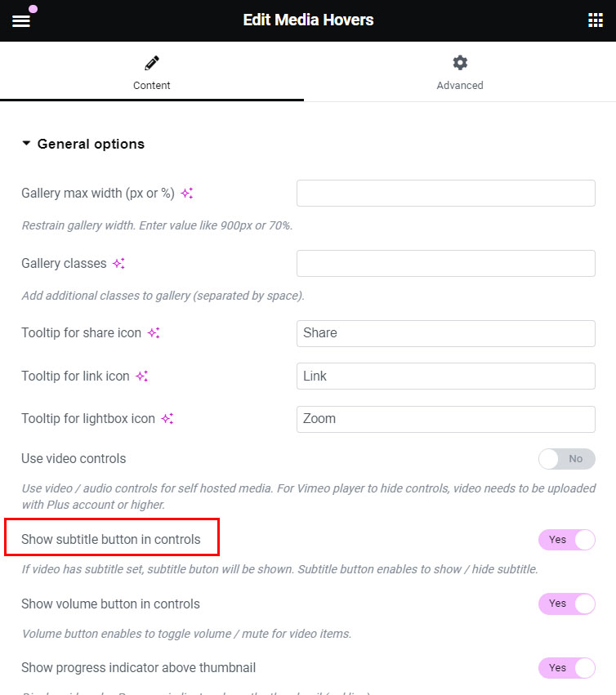Collapse the General options section
The width and height of the screenshot is (616, 695).
27,144
